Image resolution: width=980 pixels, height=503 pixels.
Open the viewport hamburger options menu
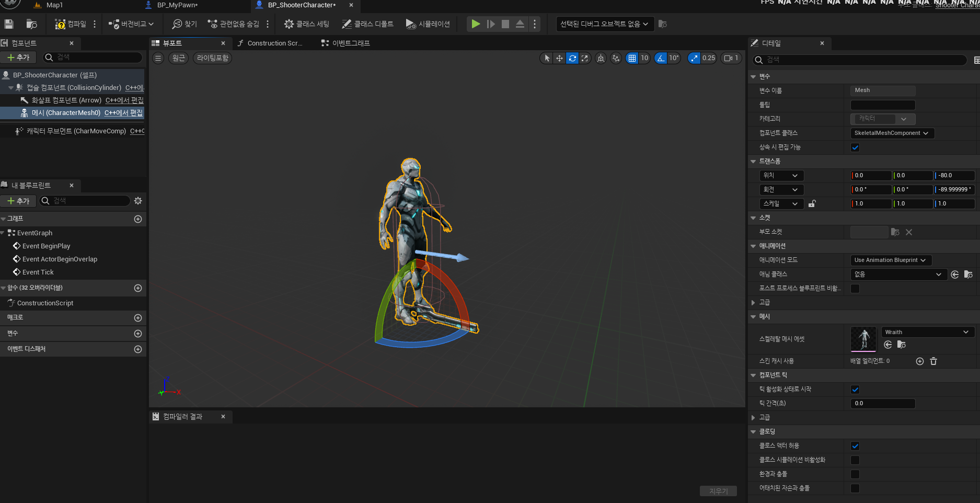point(158,58)
